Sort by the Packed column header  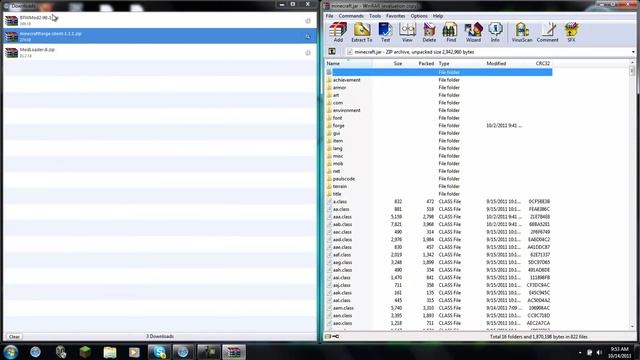(x=420, y=64)
